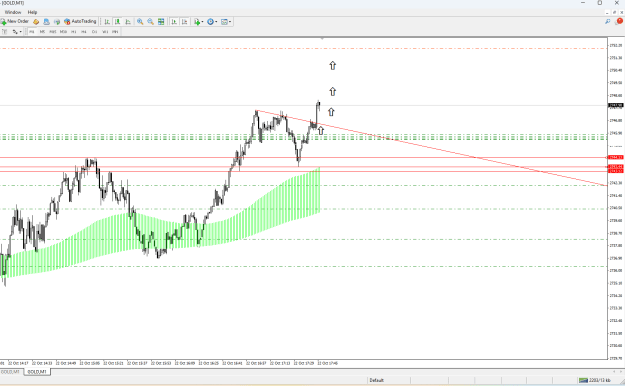Viewport: 625px width, 386px height.
Task: Click the chart shift triangle marker
Action: [322, 39]
